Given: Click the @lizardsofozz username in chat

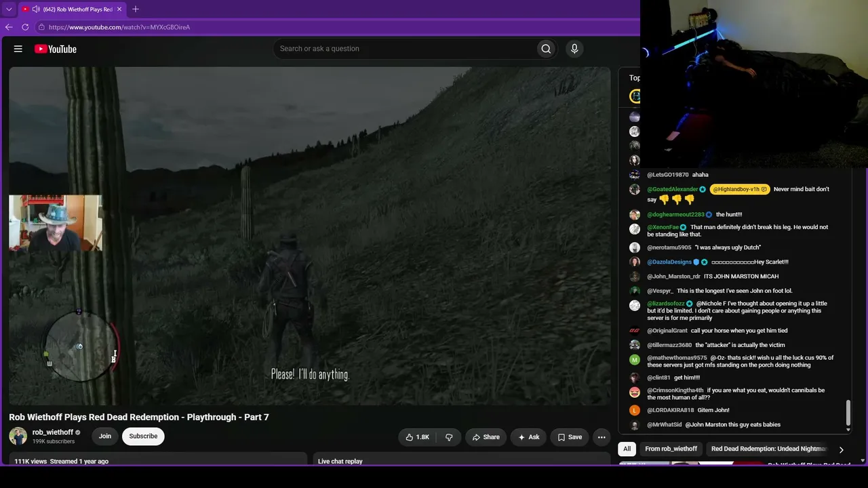Looking at the screenshot, I should 666,304.
